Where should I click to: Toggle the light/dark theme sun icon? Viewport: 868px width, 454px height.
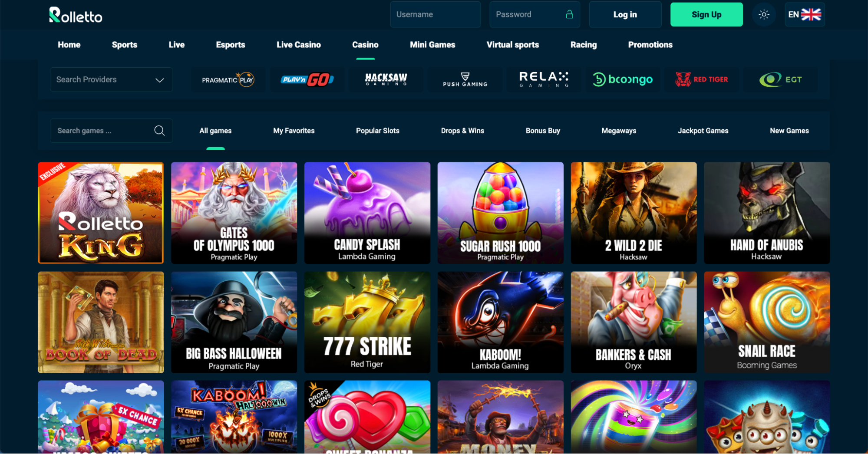tap(763, 15)
